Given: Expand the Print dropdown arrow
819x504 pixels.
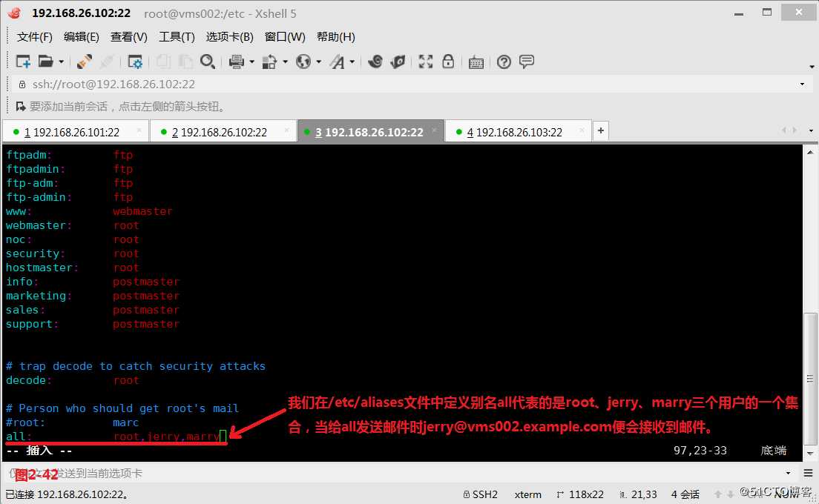Looking at the screenshot, I should pos(251,62).
